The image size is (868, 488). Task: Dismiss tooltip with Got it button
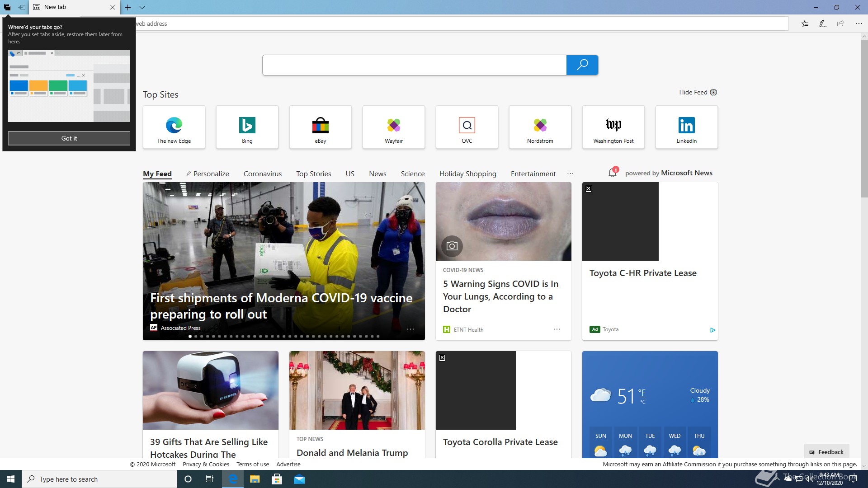click(69, 138)
